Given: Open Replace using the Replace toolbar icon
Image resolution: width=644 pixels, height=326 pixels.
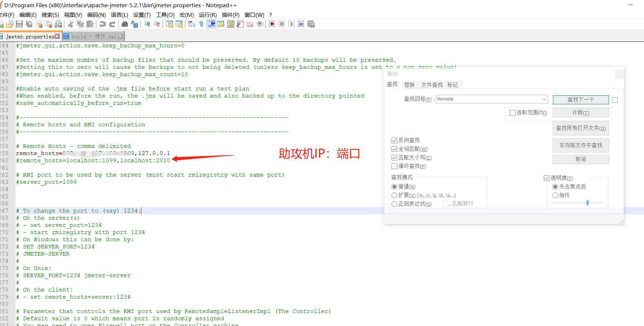Looking at the screenshot, I should point(134,24).
